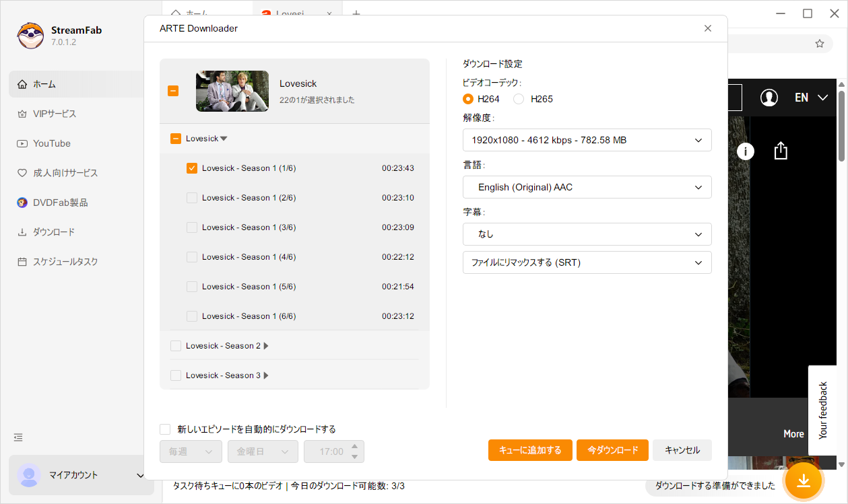
Task: Bookmark the page with the star icon
Action: click(819, 44)
